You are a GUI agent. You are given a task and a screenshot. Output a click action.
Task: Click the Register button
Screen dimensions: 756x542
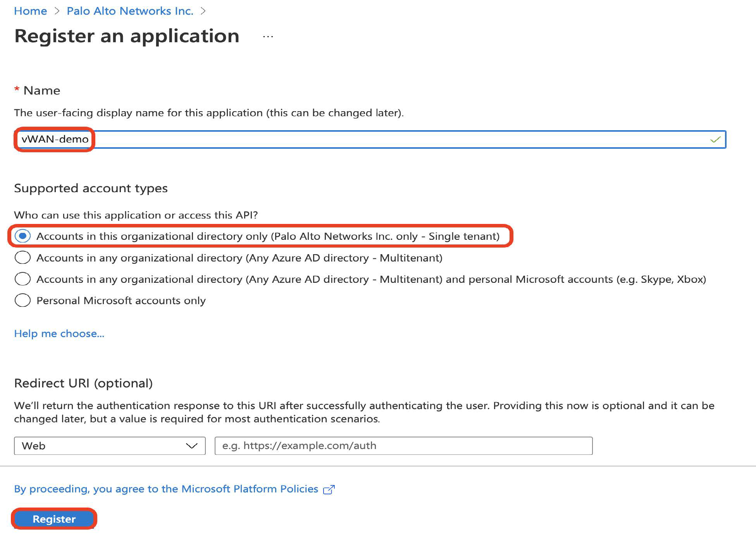coord(54,519)
